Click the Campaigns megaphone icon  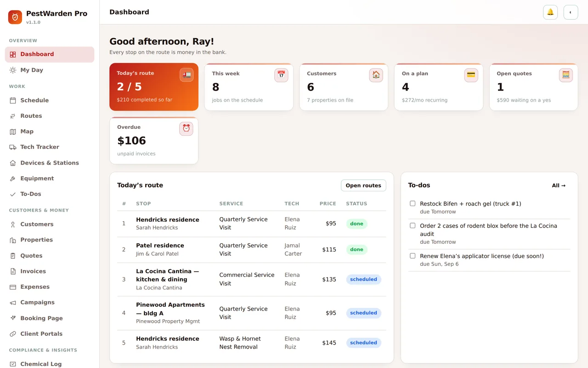pos(13,303)
